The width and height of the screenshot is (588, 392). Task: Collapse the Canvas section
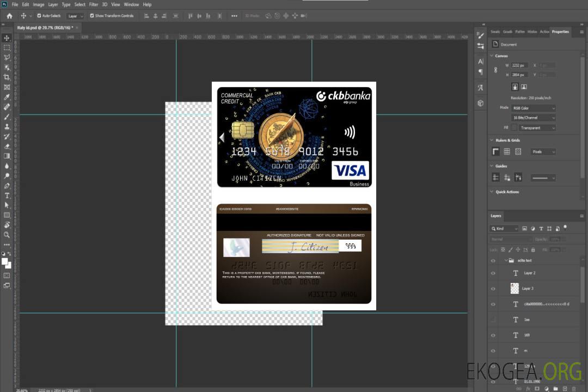pyautogui.click(x=492, y=56)
